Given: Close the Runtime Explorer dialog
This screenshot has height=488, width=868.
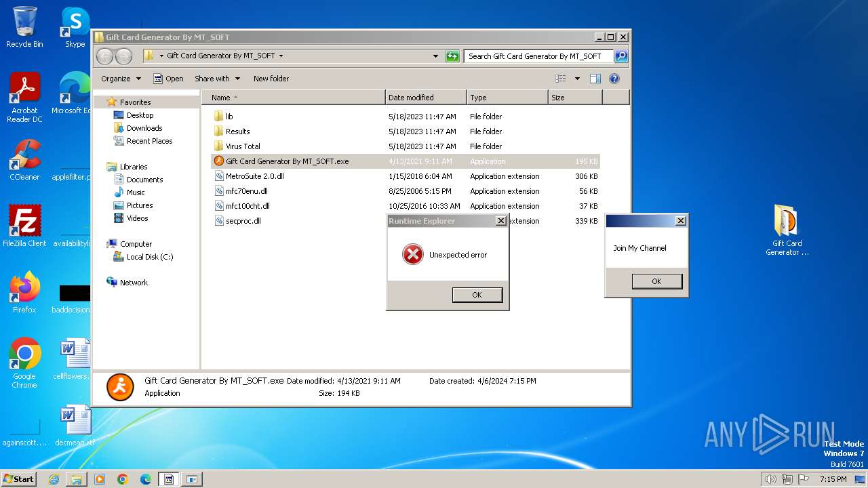Looking at the screenshot, I should coord(500,221).
